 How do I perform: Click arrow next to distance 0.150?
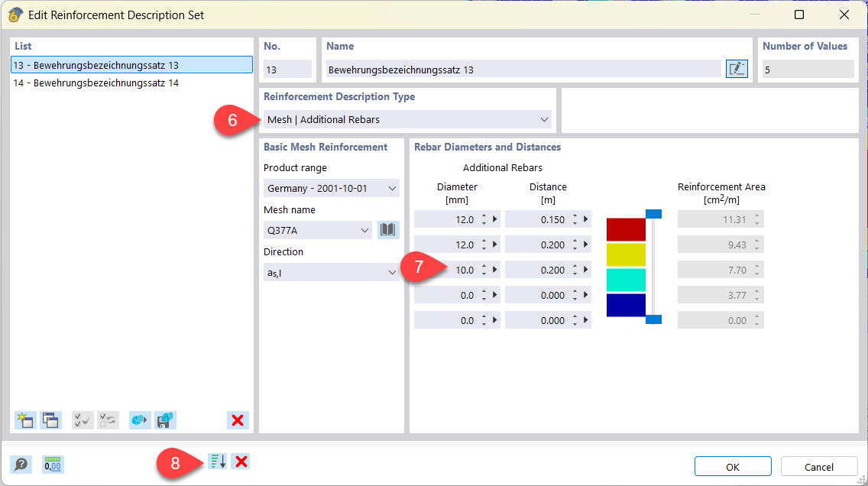[586, 219]
